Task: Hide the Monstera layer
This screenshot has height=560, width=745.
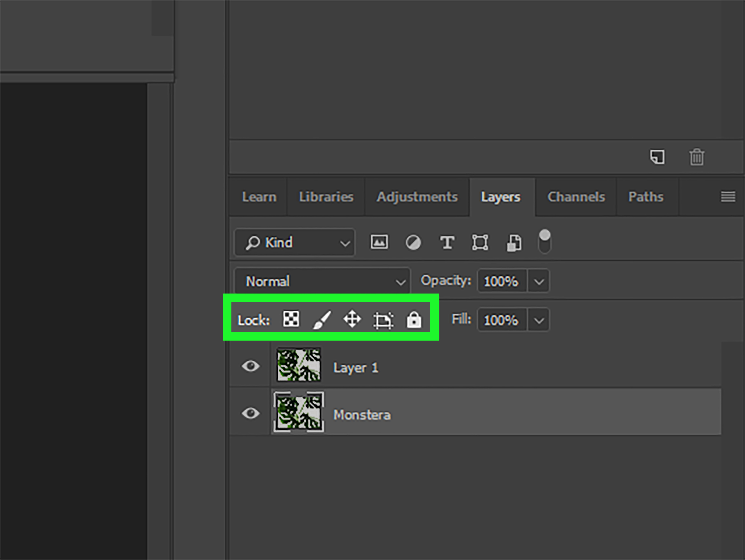Action: tap(251, 414)
